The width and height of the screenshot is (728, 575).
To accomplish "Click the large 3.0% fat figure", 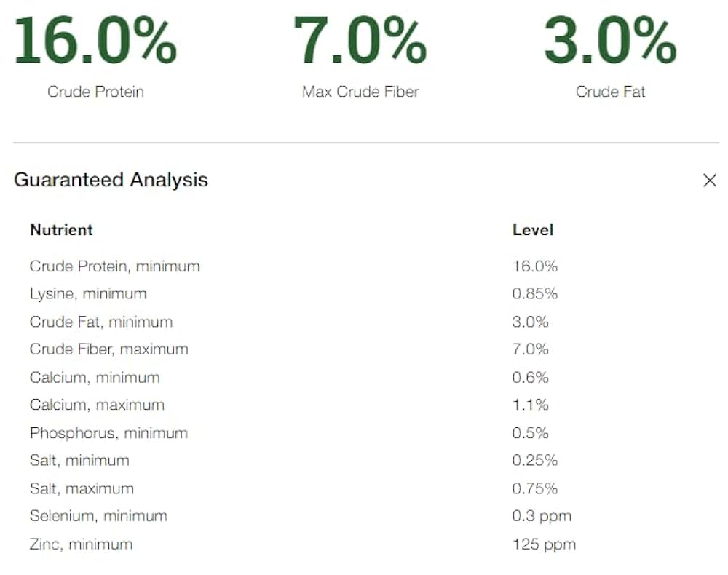I will (x=610, y=40).
